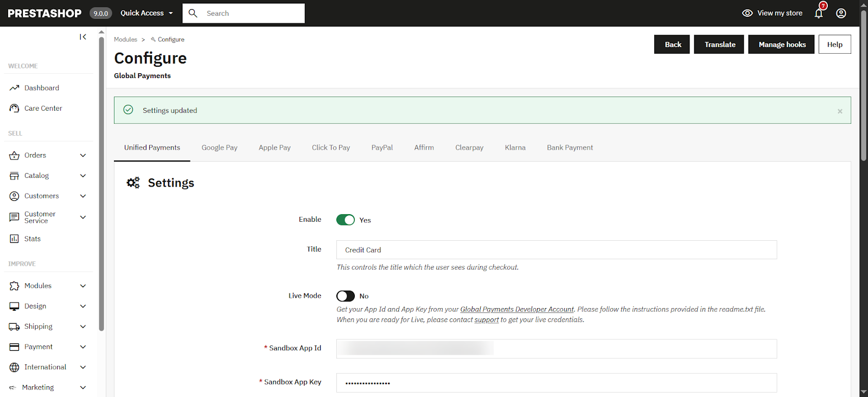Click the Care Center headset icon

point(14,108)
